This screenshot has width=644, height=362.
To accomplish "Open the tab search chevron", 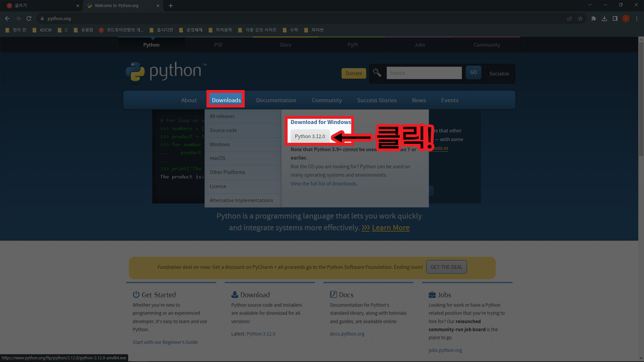I will click(x=590, y=5).
